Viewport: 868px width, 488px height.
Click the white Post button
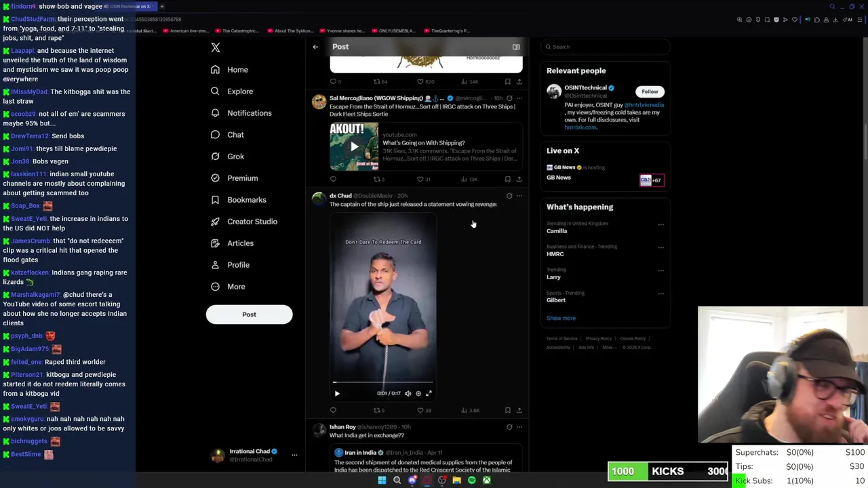point(249,314)
